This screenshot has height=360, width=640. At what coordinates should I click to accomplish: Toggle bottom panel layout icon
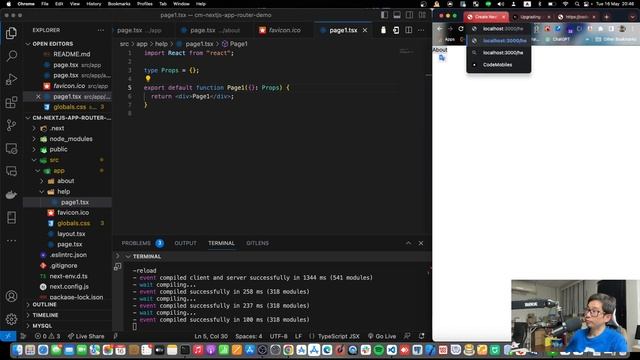coord(397,15)
